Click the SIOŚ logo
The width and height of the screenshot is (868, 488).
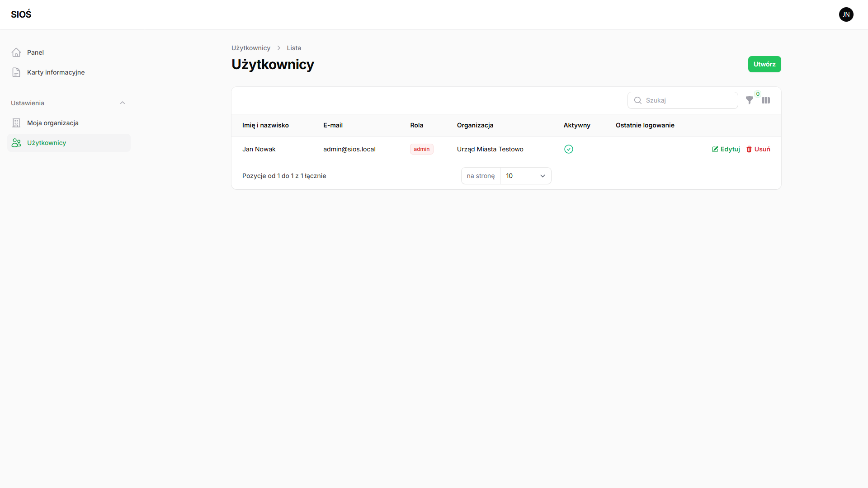[21, 14]
